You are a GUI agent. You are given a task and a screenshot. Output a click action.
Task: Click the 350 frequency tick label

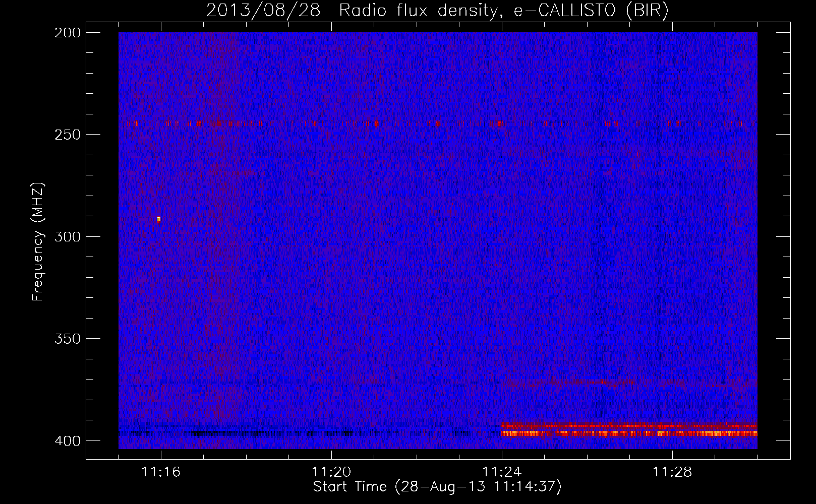tap(68, 339)
